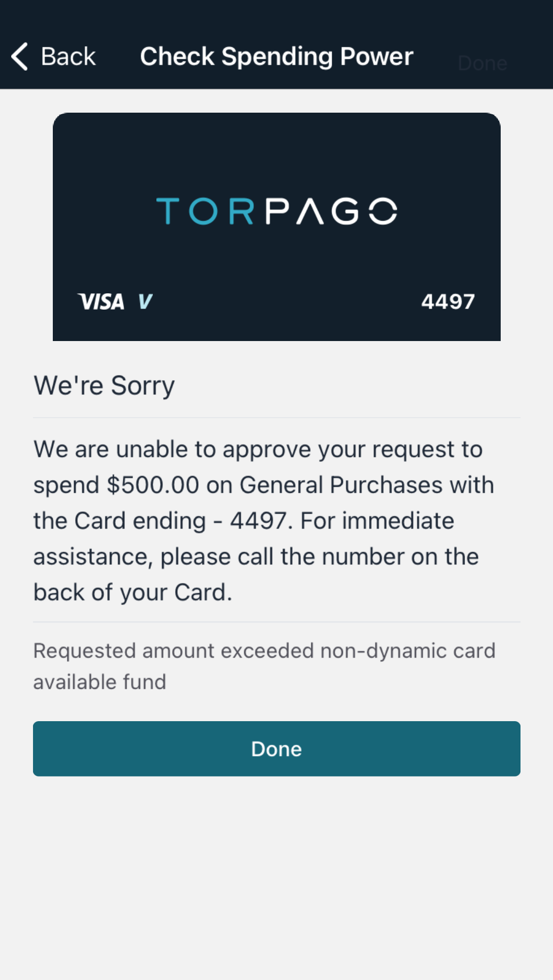This screenshot has height=980, width=553.
Task: Click the broken-circle O ending the Torpago logo
Action: [383, 211]
